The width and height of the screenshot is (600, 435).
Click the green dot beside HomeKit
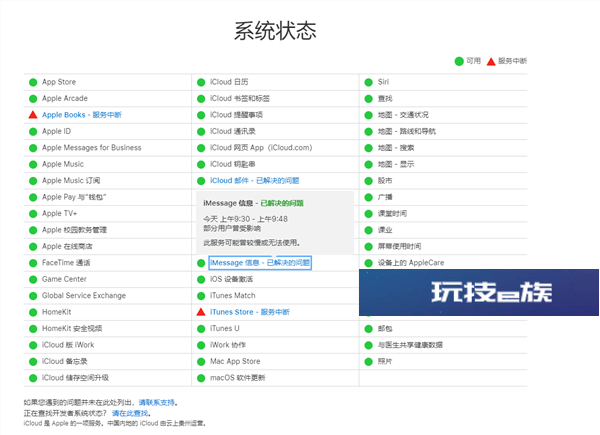(33, 312)
